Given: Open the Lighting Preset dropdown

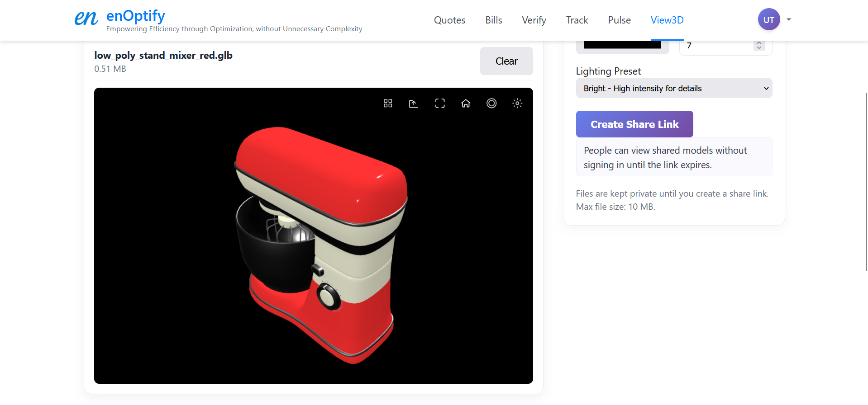Looking at the screenshot, I should click(x=674, y=88).
